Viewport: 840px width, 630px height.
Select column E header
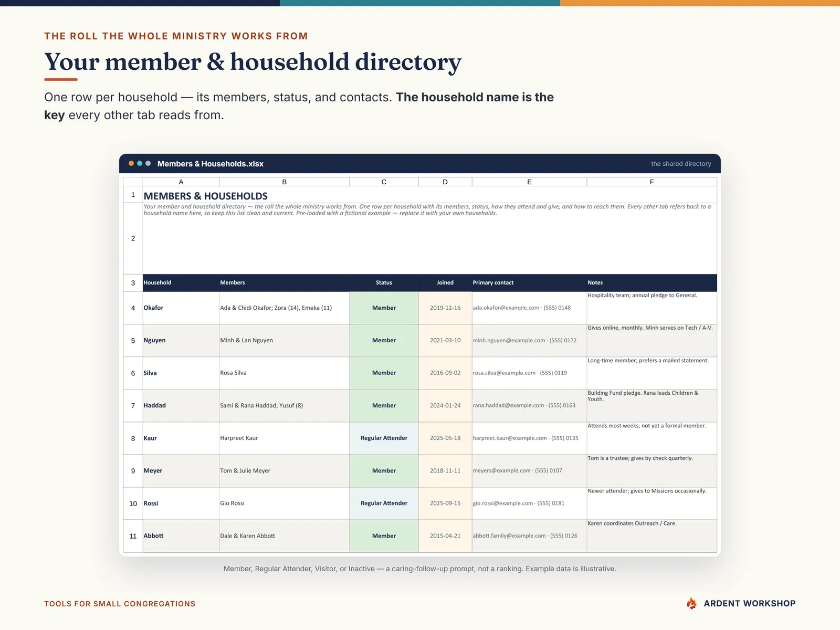[x=529, y=182]
